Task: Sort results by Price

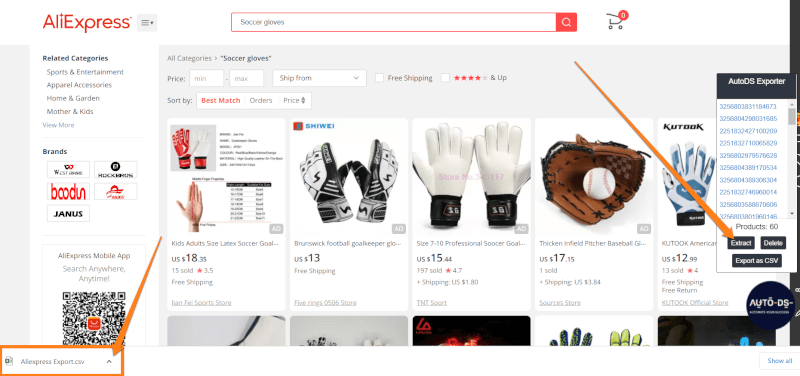Action: click(294, 101)
